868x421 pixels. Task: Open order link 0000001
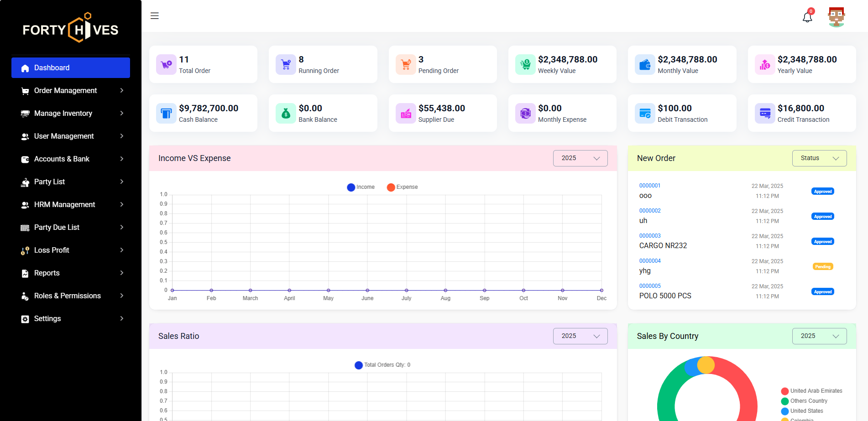click(650, 186)
